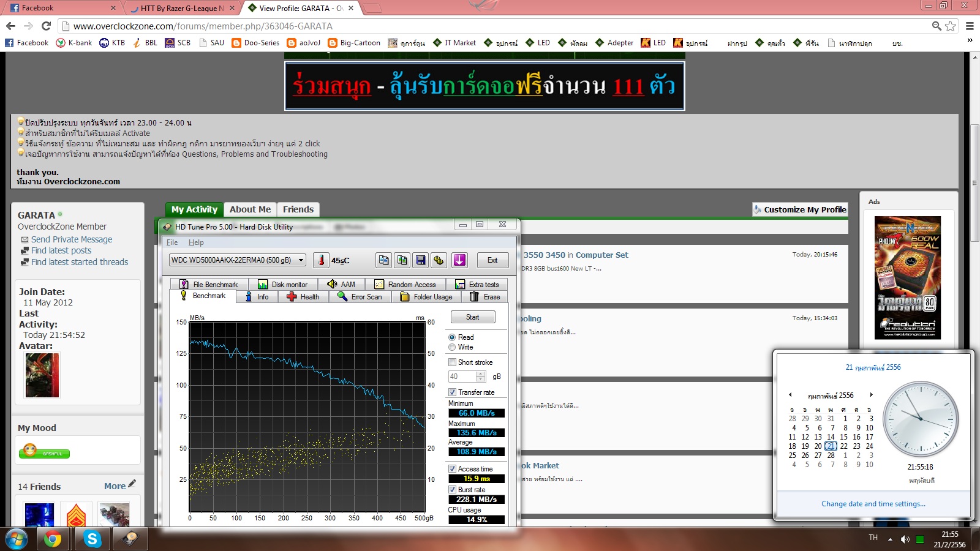Open HD Tune options gears icon
This screenshot has height=551, width=980.
[x=439, y=260]
